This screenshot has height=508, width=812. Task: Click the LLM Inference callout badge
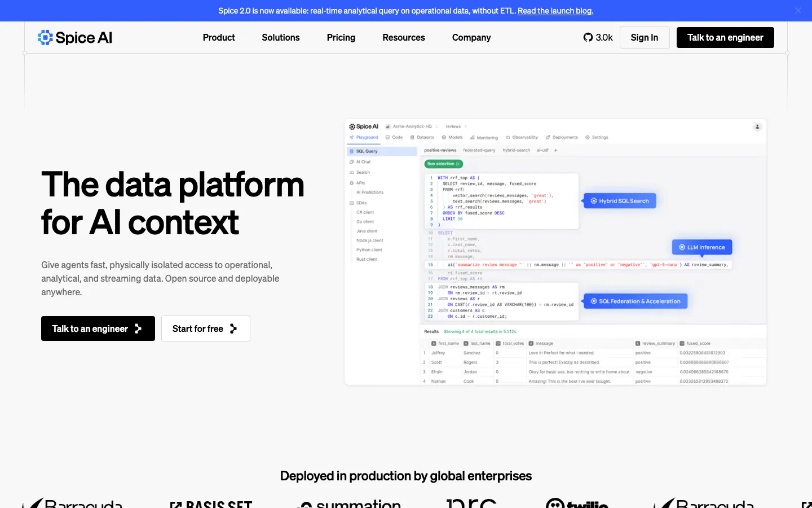[702, 247]
